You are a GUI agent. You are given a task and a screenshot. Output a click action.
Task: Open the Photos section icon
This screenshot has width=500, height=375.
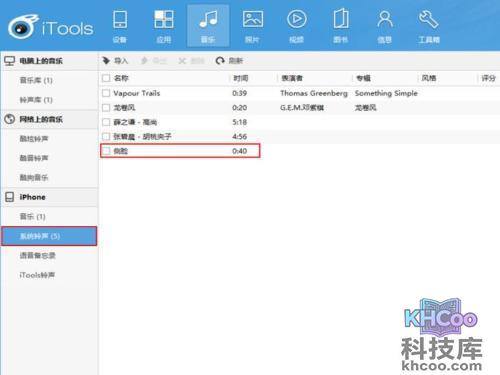point(252,26)
